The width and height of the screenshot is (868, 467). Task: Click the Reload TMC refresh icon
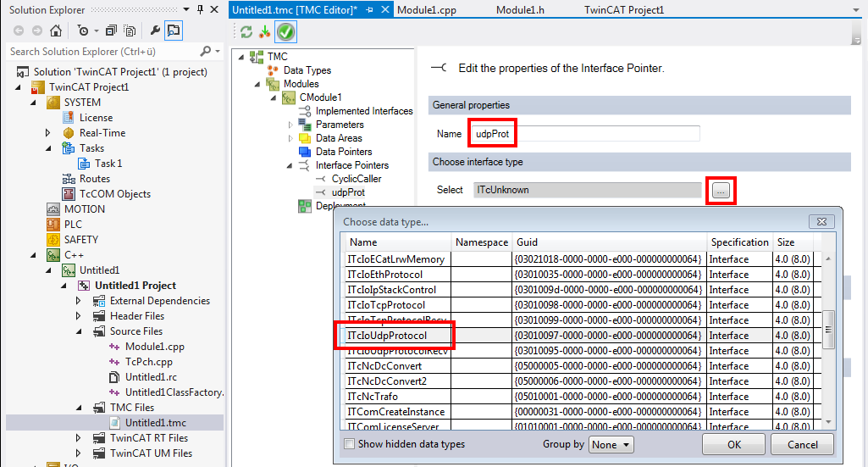click(x=246, y=32)
